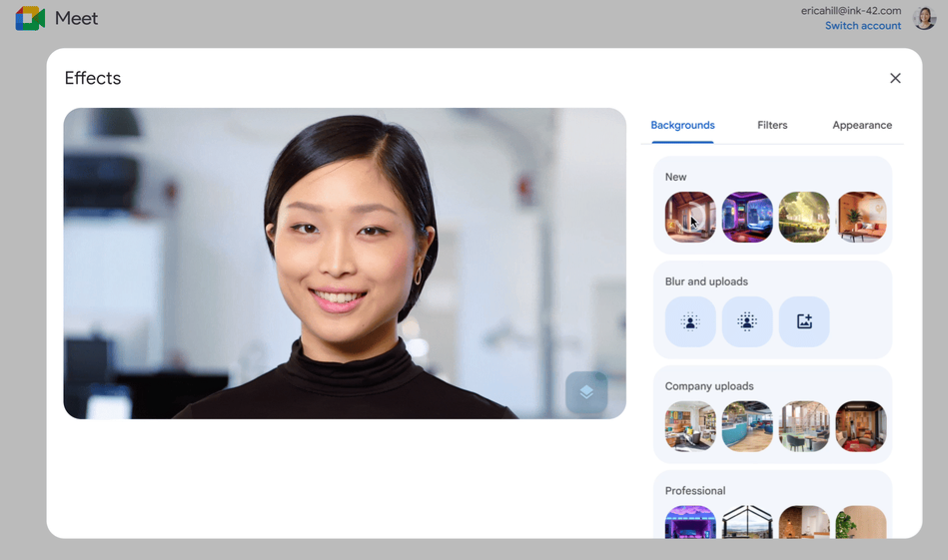Click the layers icon on video preview
This screenshot has height=560, width=948.
click(x=586, y=392)
